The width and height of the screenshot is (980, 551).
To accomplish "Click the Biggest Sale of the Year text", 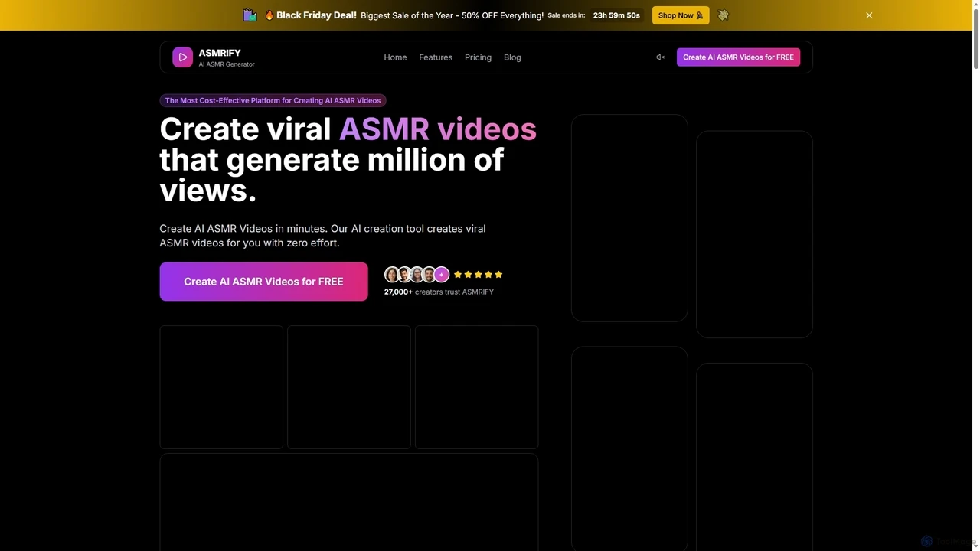I will coord(452,15).
